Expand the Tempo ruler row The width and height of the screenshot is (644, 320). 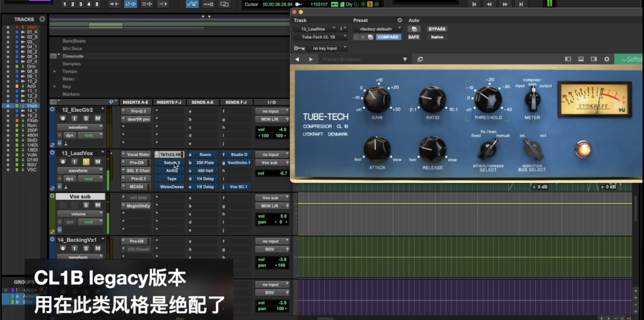[x=55, y=71]
